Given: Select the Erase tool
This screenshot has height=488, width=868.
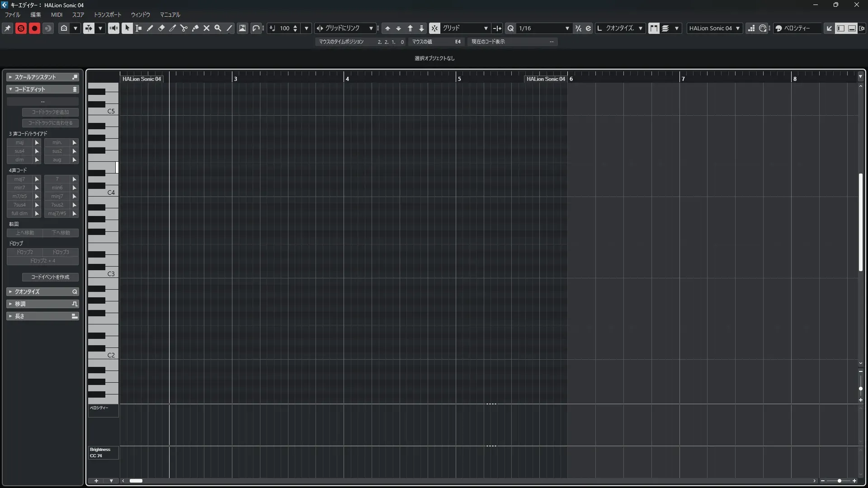Looking at the screenshot, I should (x=161, y=28).
